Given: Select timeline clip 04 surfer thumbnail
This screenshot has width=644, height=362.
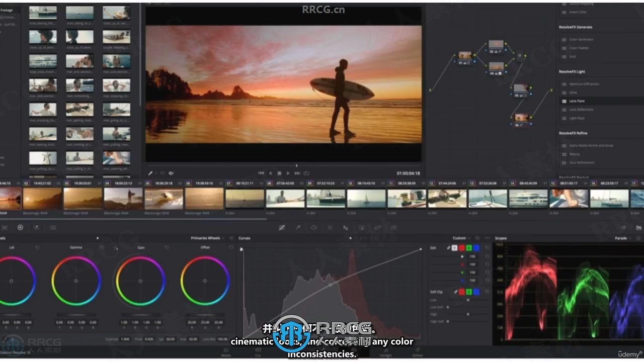Looking at the screenshot, I should click(x=123, y=199).
